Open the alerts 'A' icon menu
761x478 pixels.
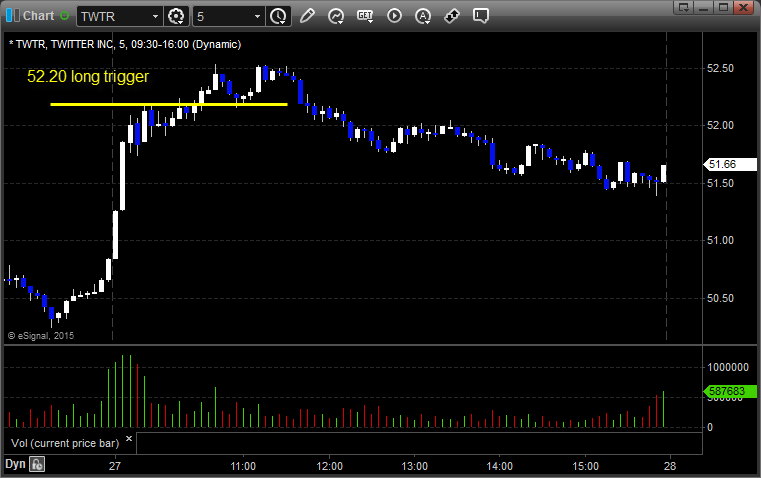[x=423, y=16]
